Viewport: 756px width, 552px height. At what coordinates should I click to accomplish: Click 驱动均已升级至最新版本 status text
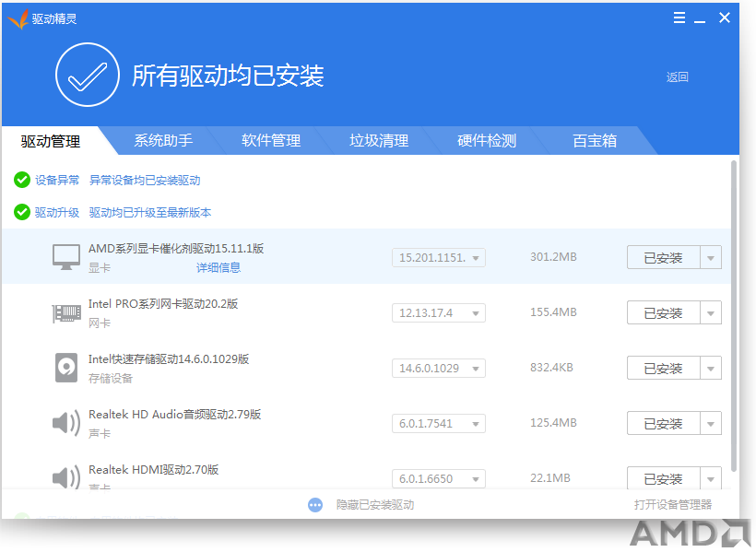coord(150,213)
